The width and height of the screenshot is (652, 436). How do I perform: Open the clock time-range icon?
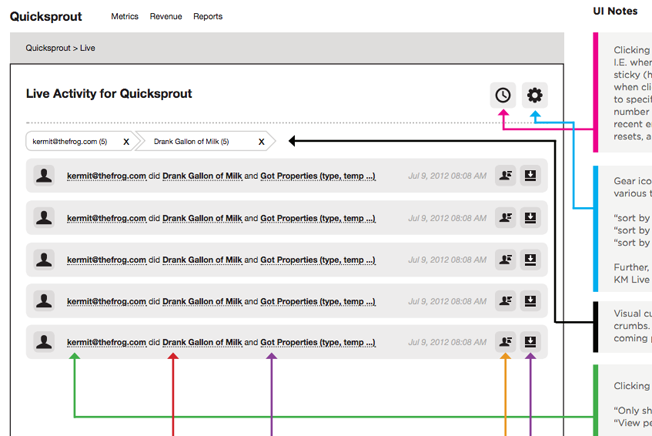[503, 95]
